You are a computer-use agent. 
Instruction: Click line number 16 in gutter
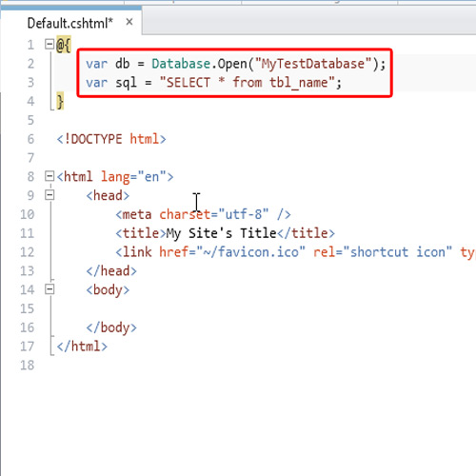click(x=27, y=327)
